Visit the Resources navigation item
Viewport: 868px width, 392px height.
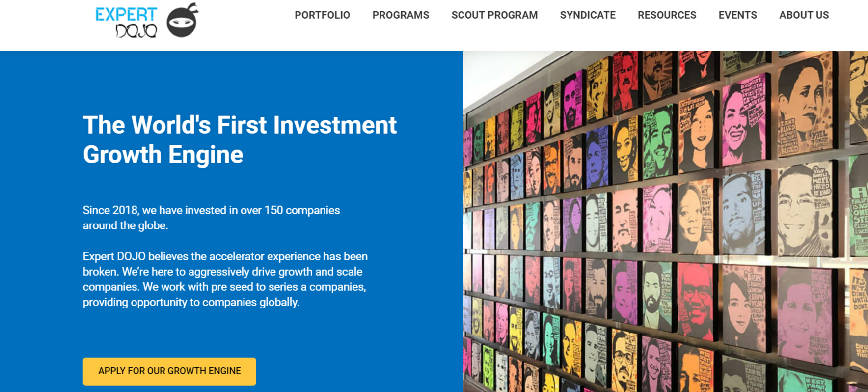[x=667, y=15]
